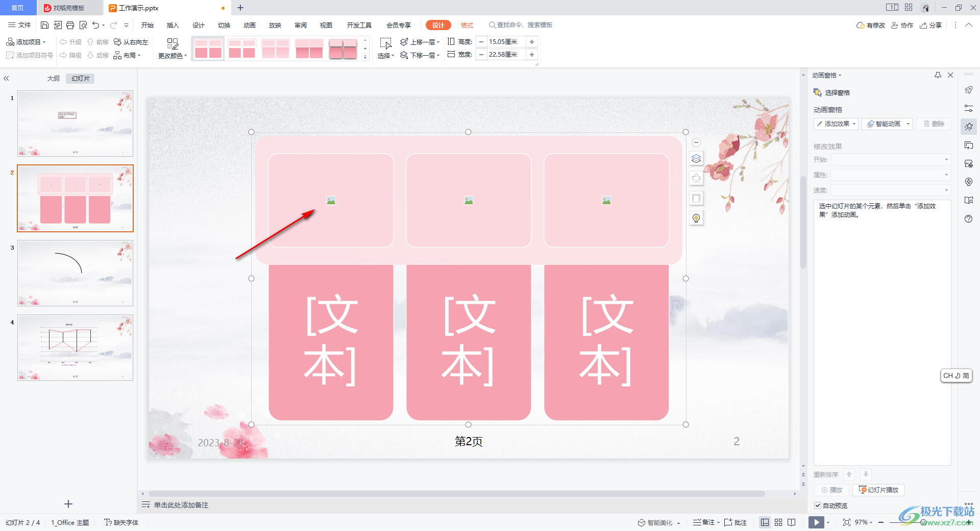Click the Share (分享) button

[x=930, y=25]
